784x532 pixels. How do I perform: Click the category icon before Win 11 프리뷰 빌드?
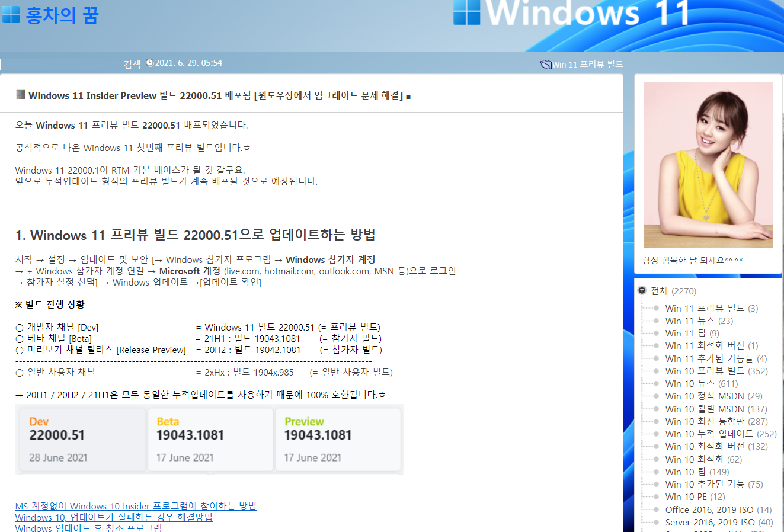tap(546, 65)
